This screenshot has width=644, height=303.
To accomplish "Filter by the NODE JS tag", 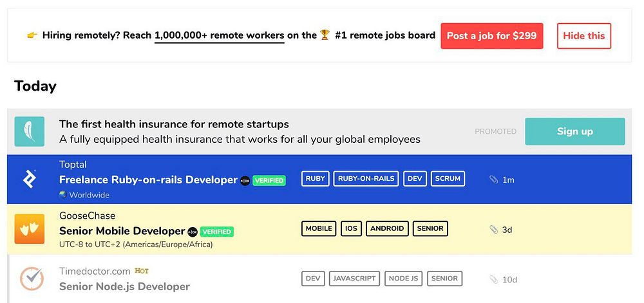I will coord(403,279).
